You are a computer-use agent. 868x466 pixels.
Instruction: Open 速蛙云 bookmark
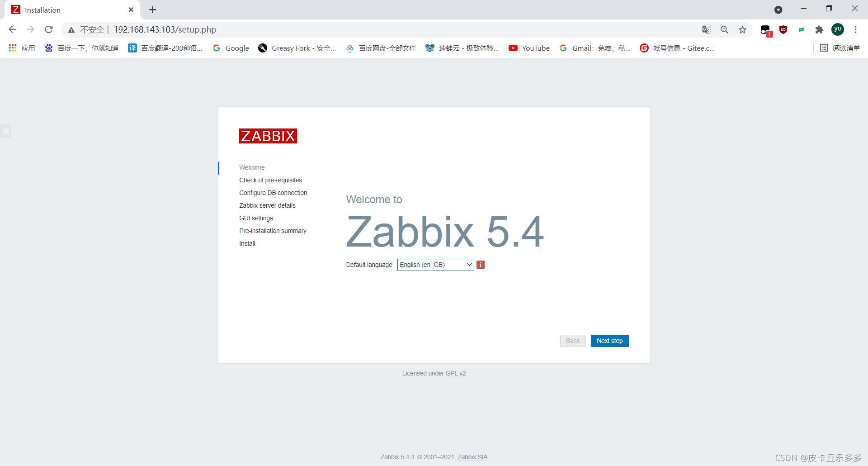462,48
